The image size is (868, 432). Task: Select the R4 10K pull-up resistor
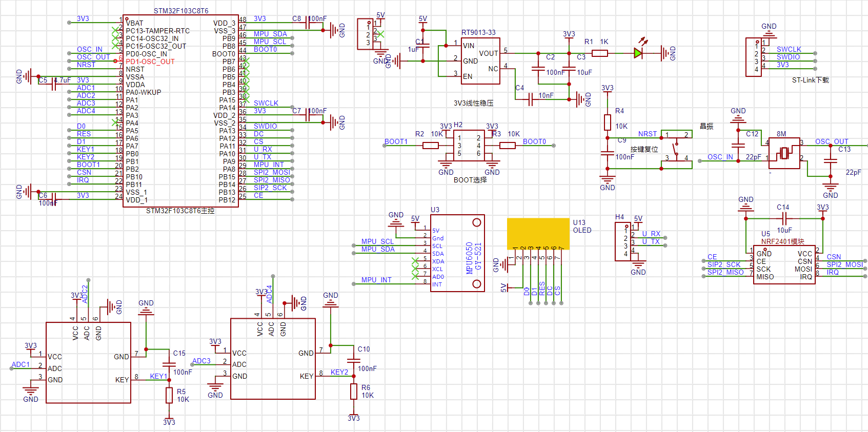point(608,122)
